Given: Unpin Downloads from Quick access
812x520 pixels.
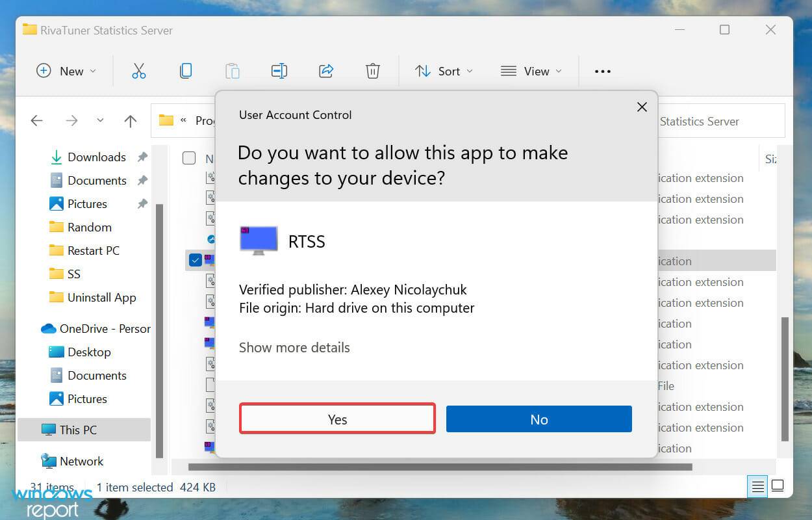Looking at the screenshot, I should (142, 157).
